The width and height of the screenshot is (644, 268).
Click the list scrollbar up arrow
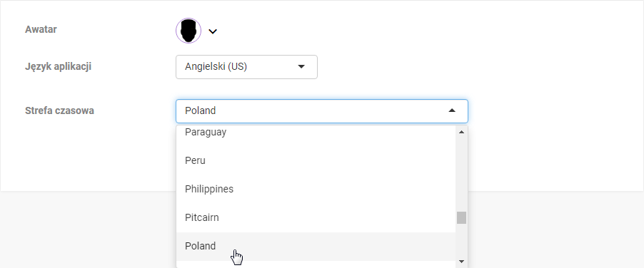461,132
